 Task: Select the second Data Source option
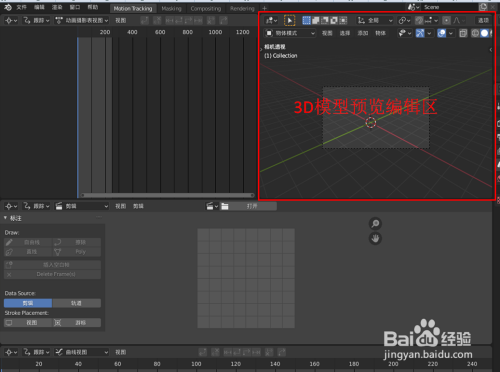point(76,303)
